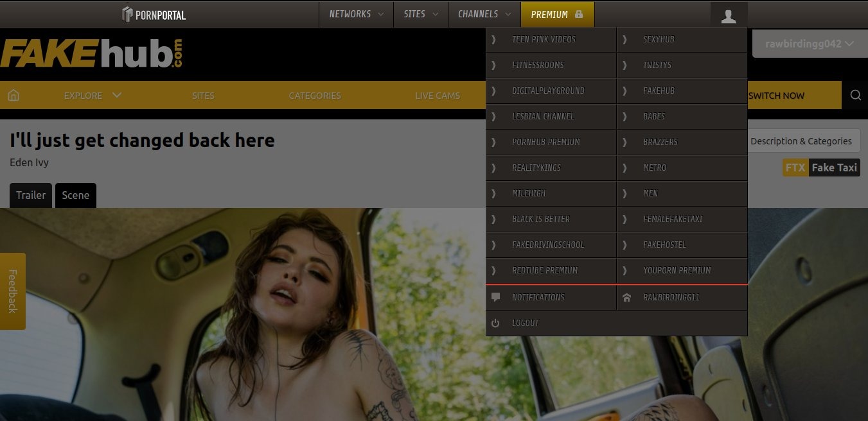Select the Milehigh menu item
Viewport: 868px width, 421px height.
pos(551,194)
